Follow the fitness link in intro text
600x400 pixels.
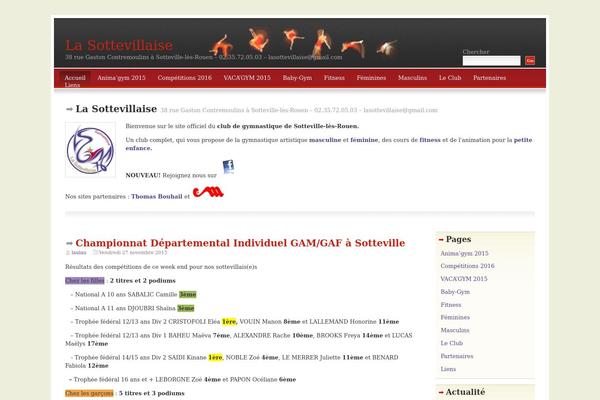[x=430, y=140]
